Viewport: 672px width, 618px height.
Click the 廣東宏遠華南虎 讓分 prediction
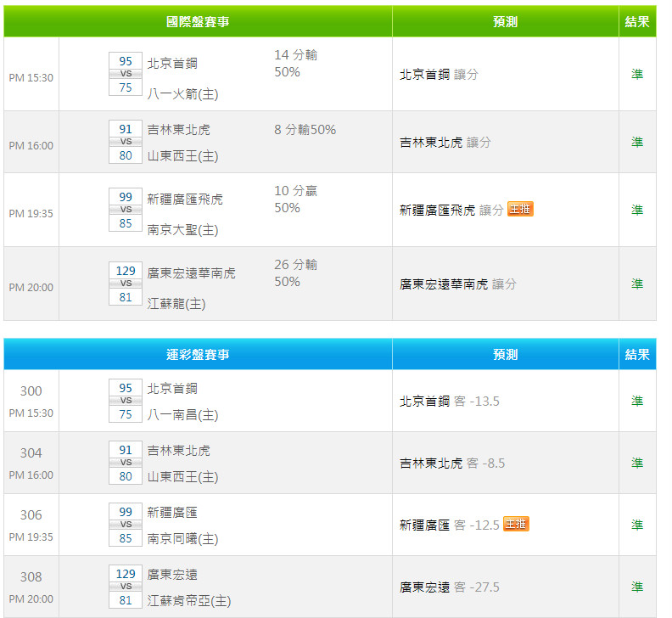(x=458, y=284)
